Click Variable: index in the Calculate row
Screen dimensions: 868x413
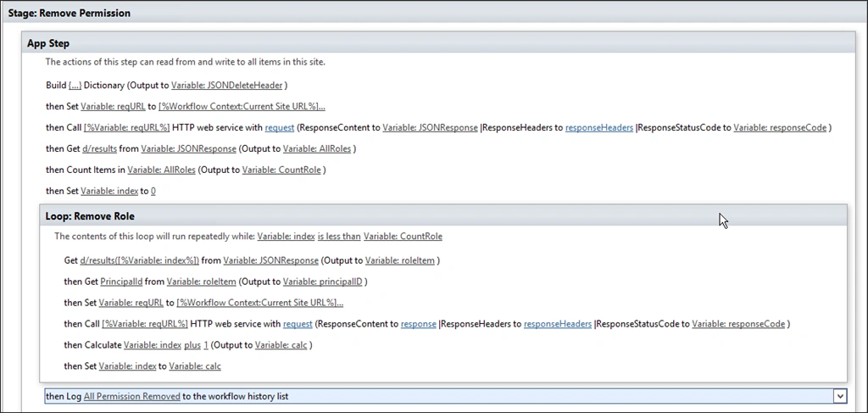[x=153, y=345]
